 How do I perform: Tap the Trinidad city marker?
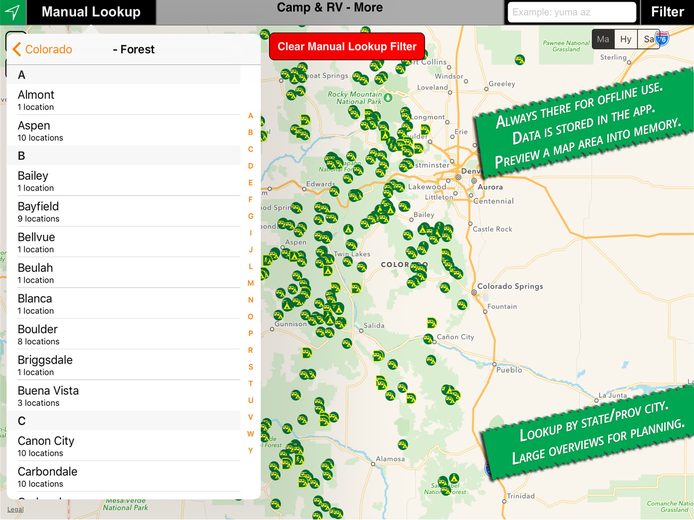point(504,501)
